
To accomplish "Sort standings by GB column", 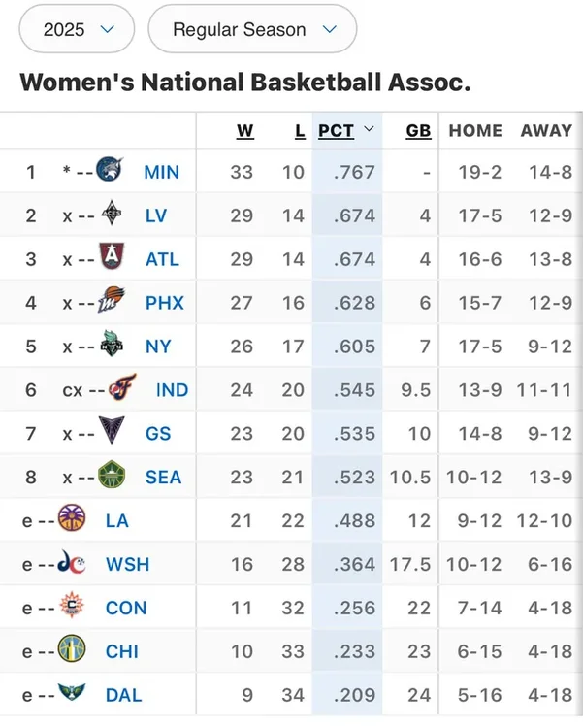I will 418,131.
